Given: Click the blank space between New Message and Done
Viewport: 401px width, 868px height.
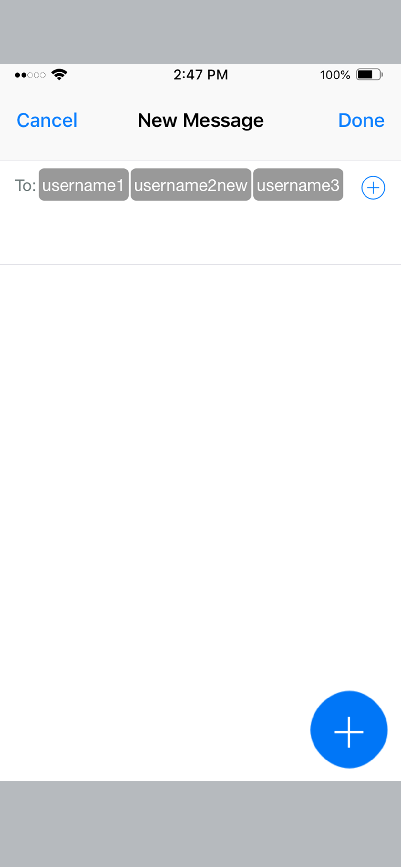Looking at the screenshot, I should click(x=301, y=120).
